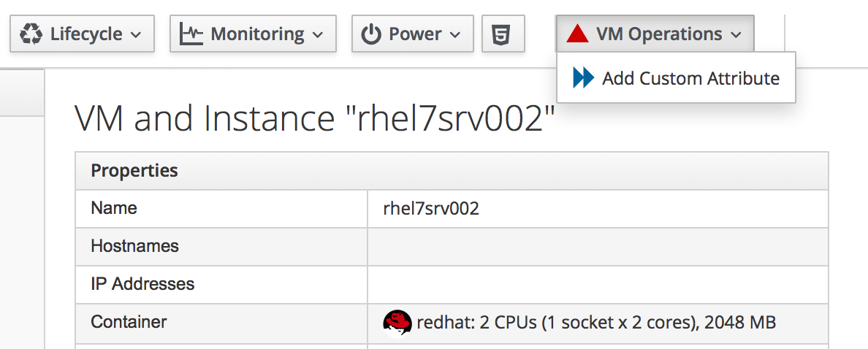Open the HTML5 VM console icon button
Screen dimensions: 868x349
pyautogui.click(x=503, y=34)
